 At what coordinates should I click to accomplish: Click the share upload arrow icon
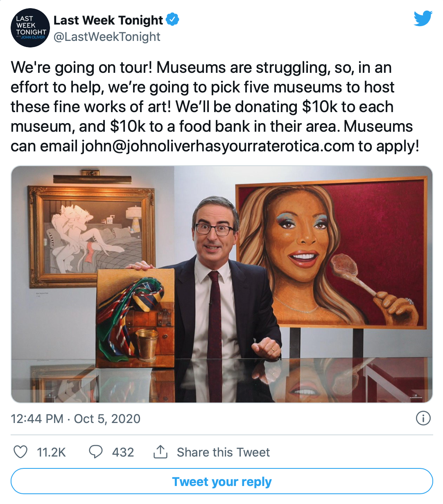pyautogui.click(x=160, y=452)
